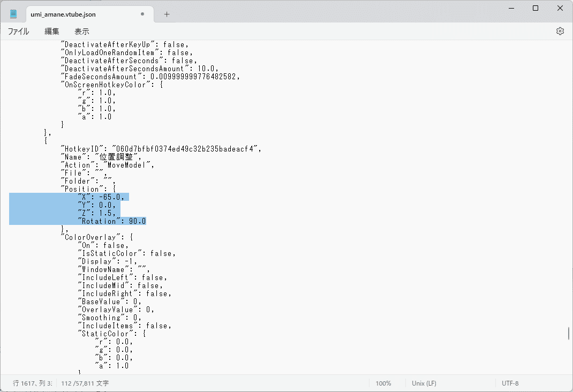The image size is (573, 392).
Task: Click the "b": 1.0 line
Action: [96, 109]
